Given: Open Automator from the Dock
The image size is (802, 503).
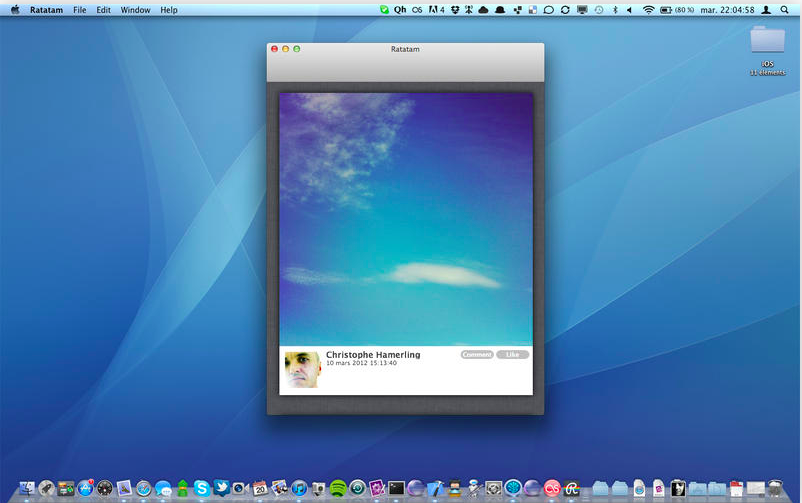Looking at the screenshot, I should pos(474,489).
